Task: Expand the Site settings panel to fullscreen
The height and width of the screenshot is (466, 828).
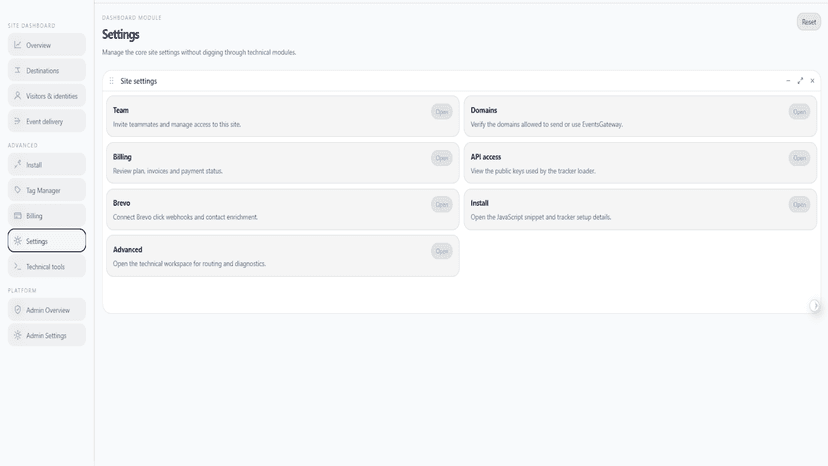Action: click(x=800, y=81)
